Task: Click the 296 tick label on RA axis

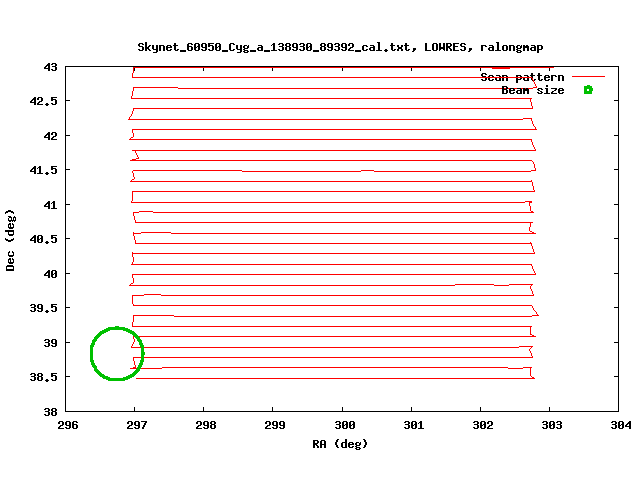Action: pos(66,425)
